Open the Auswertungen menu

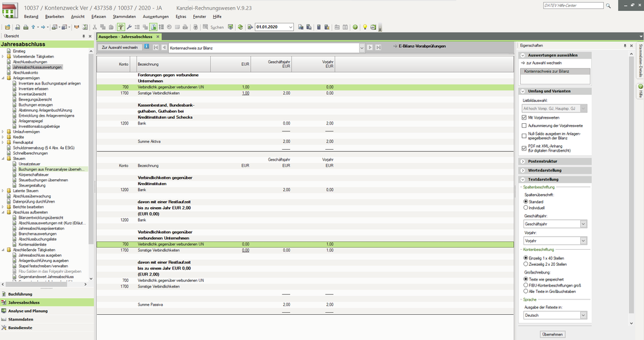coord(155,16)
